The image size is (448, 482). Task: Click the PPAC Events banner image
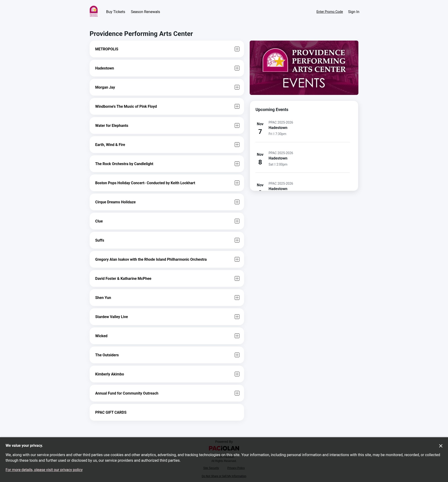point(304,68)
